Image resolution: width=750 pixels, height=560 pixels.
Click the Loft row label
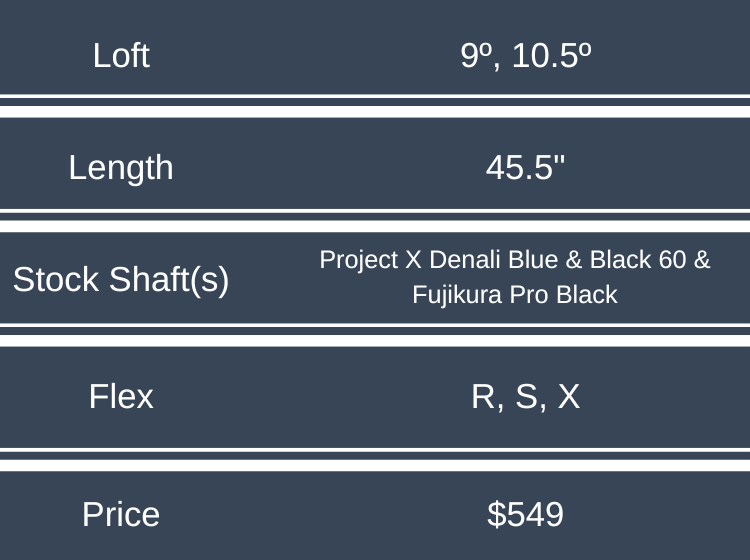[121, 55]
